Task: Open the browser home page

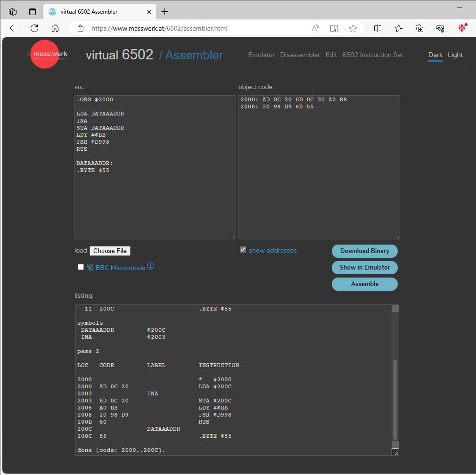Action: (55, 29)
